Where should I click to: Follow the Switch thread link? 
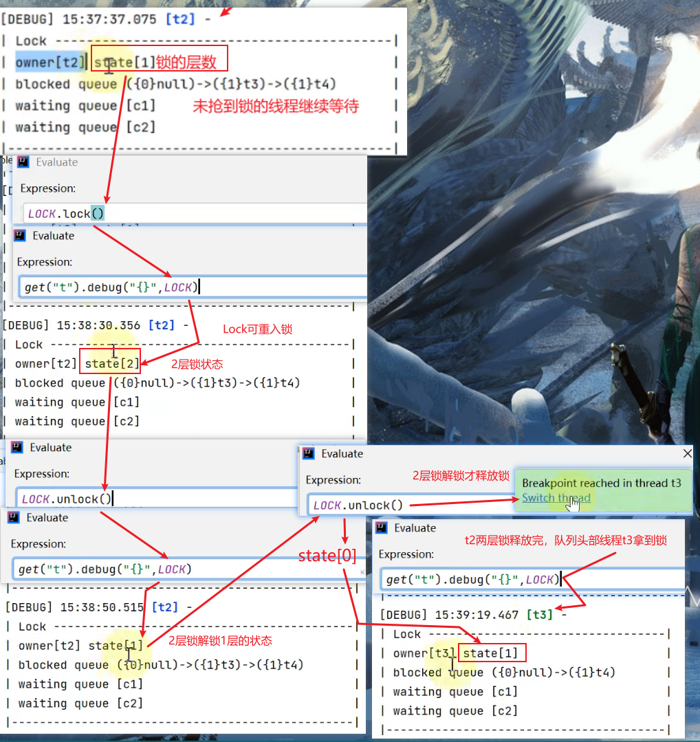point(556,498)
